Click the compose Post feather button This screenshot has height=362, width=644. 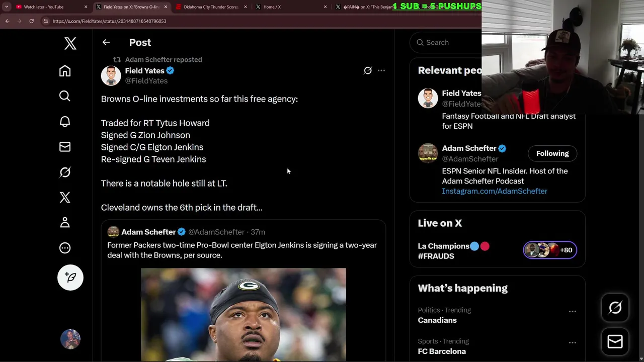[x=70, y=278]
